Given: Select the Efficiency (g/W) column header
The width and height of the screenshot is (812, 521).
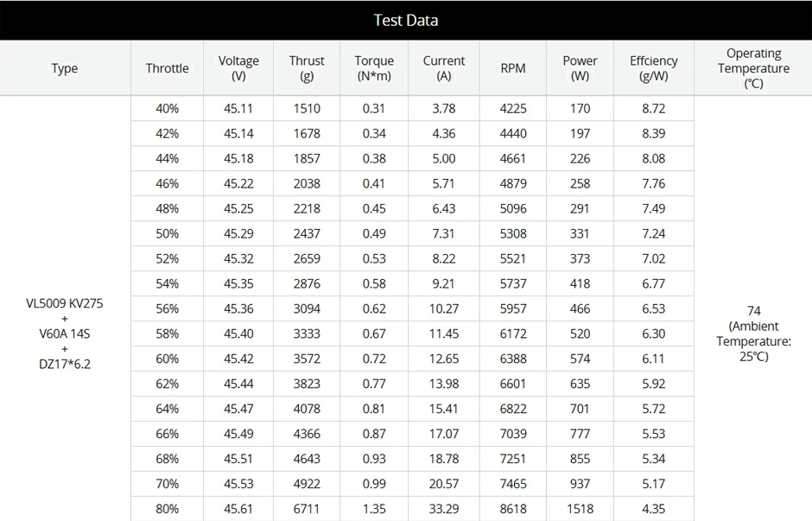Looking at the screenshot, I should (654, 68).
